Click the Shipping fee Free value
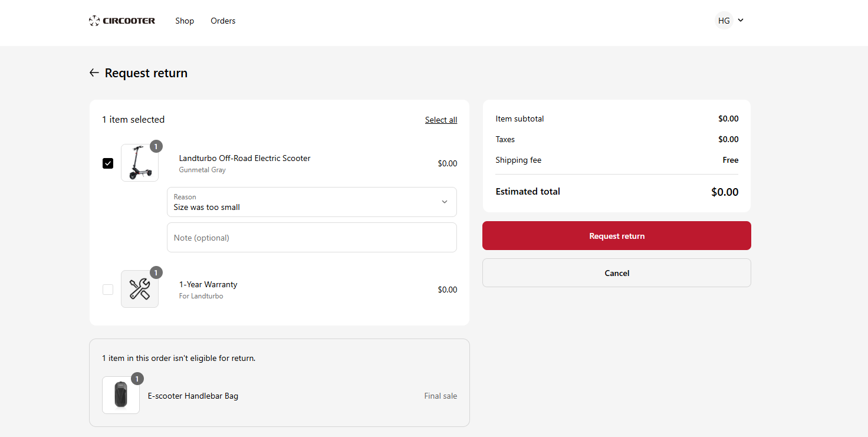868x437 pixels. (x=731, y=160)
